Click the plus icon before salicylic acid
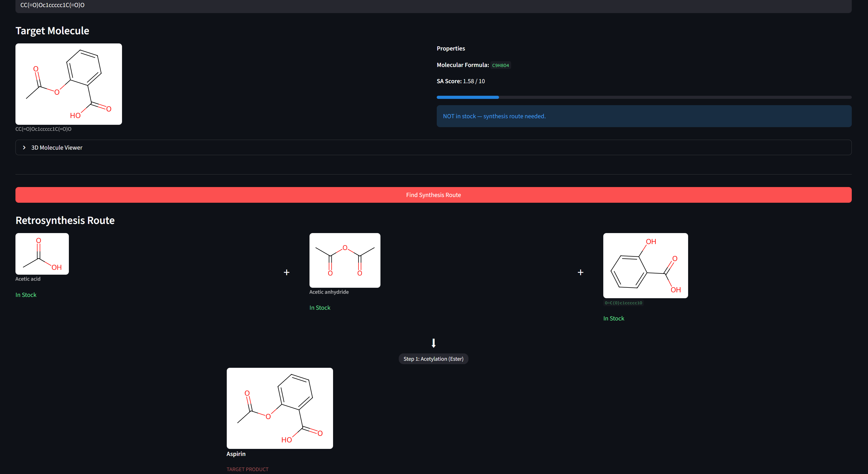Screen dimensions: 868x474 pyautogui.click(x=580, y=272)
